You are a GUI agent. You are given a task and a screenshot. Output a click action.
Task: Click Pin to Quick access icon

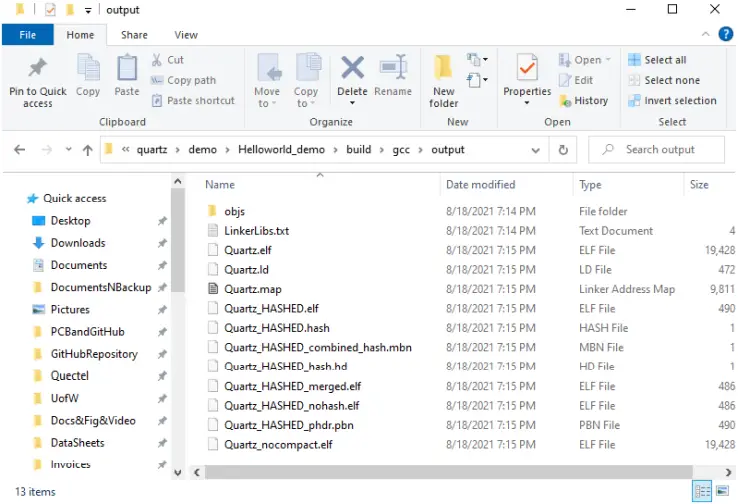tap(38, 68)
